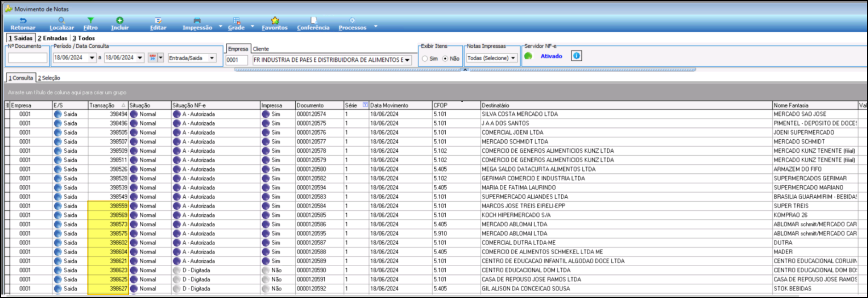Open the start date dropdown
Viewport: 868px width, 298px height.
click(x=92, y=57)
